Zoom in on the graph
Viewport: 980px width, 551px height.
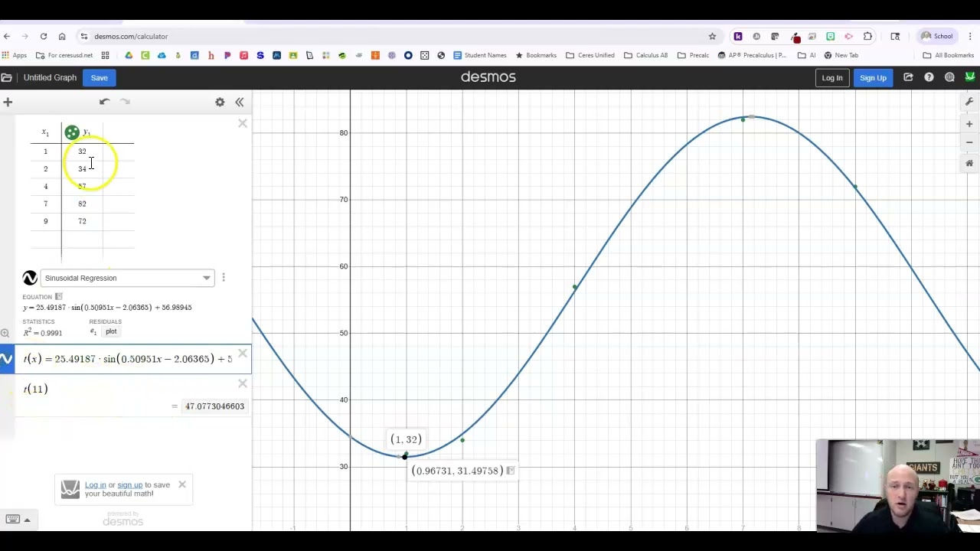pos(969,124)
